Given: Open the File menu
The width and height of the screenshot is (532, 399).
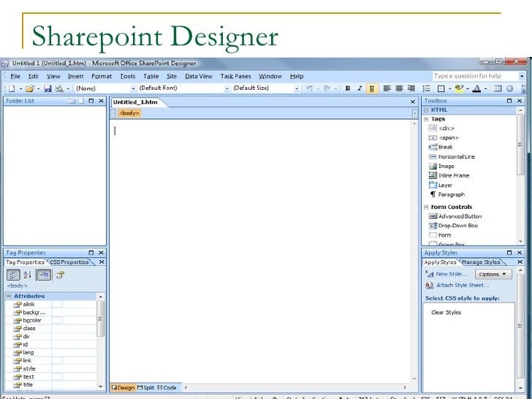Looking at the screenshot, I should point(15,76).
